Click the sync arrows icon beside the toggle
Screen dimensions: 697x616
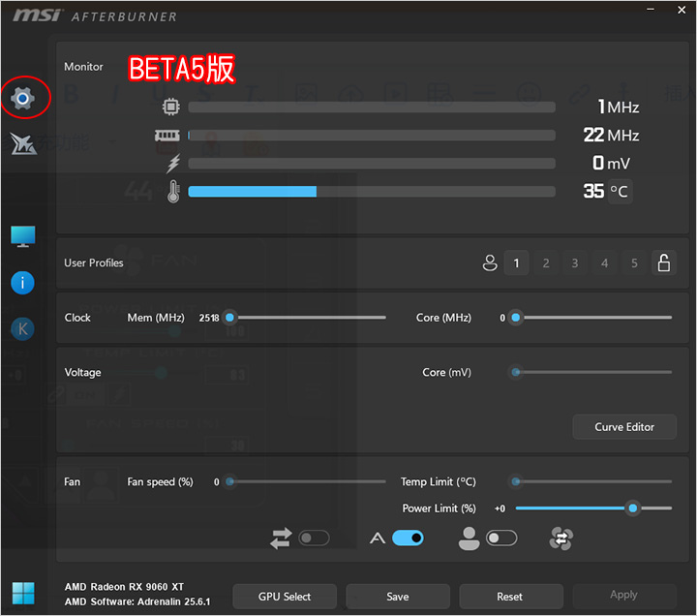(x=281, y=539)
